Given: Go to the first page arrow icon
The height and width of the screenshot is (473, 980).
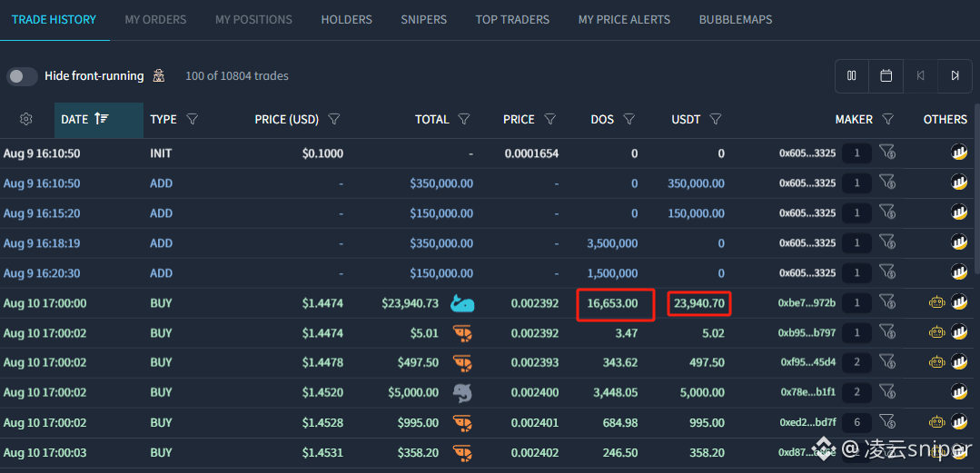Looking at the screenshot, I should coord(920,75).
